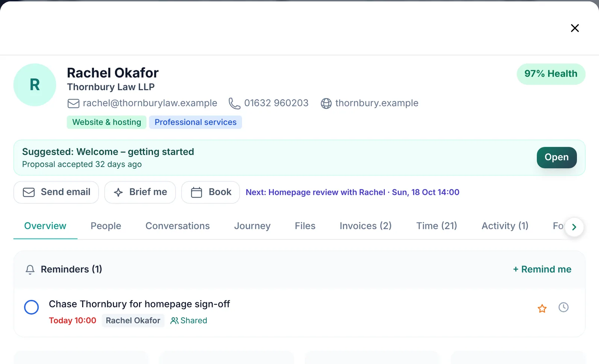Select the Journey tab
This screenshot has width=599, height=364.
click(252, 226)
